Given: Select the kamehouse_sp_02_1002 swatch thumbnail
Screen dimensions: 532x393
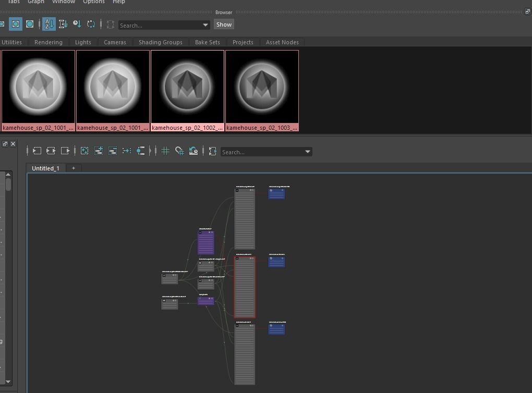Looking at the screenshot, I should pos(187,91).
